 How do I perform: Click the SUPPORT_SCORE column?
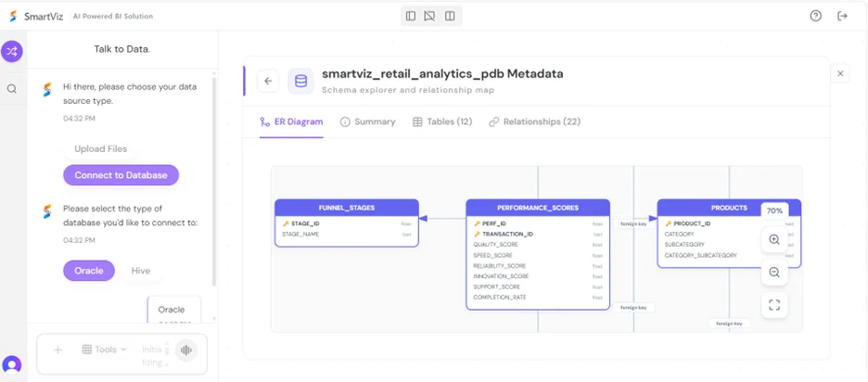tap(538, 286)
